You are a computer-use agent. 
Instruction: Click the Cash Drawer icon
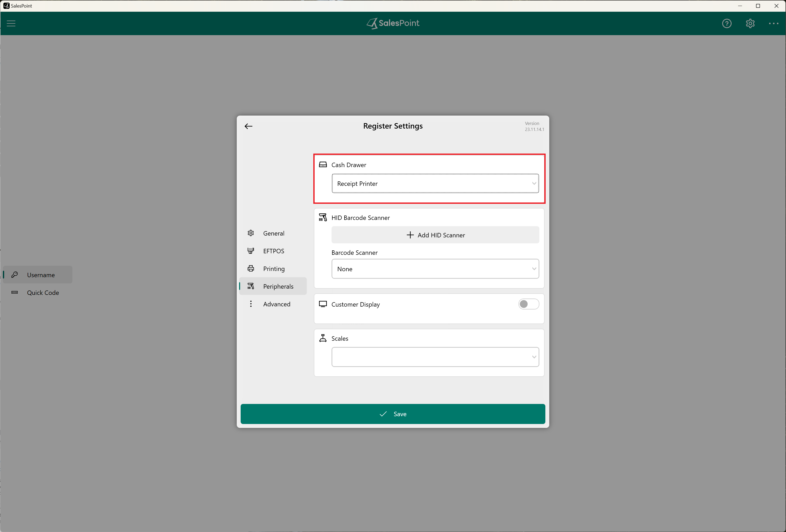[x=323, y=164]
